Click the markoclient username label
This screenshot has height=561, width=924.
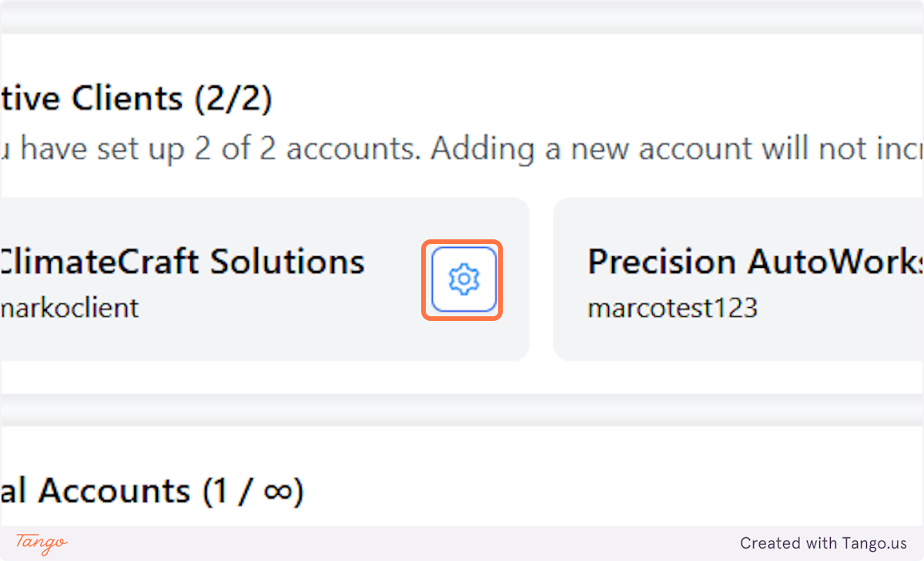(69, 307)
